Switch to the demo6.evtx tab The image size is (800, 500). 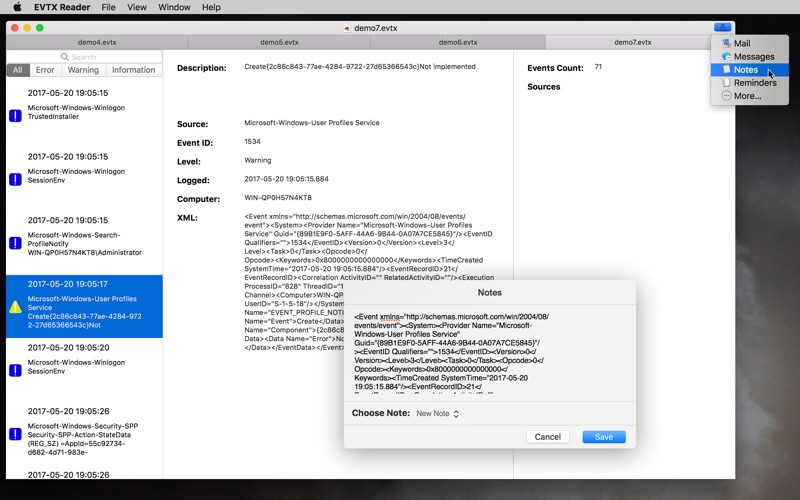coord(458,42)
